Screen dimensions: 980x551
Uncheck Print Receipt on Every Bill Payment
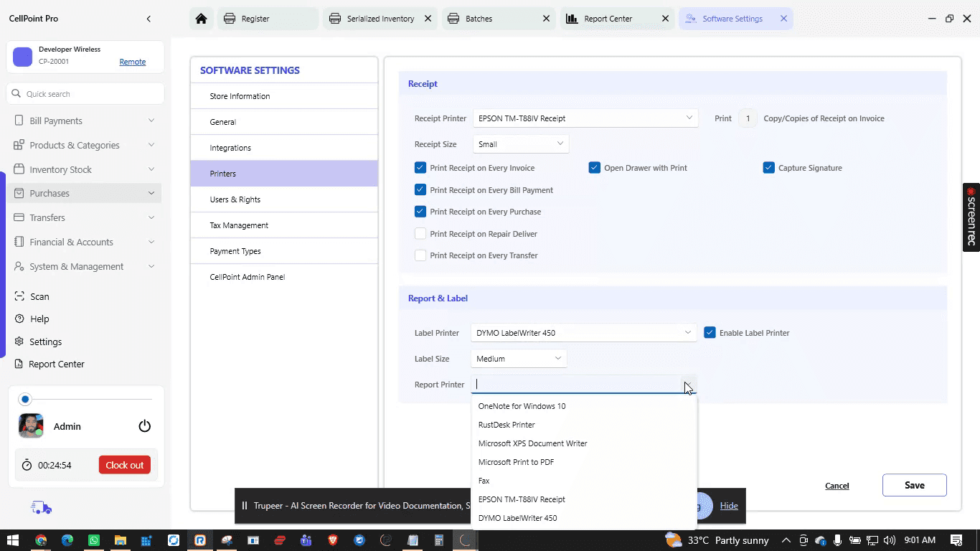click(420, 190)
